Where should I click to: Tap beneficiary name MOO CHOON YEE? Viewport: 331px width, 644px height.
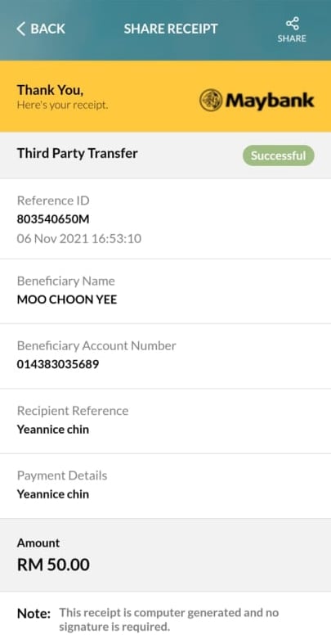coord(67,299)
